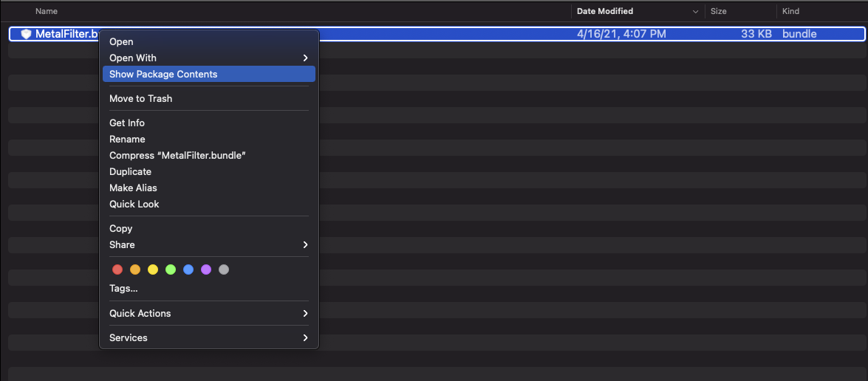Click the MetalFilter.bundle file icon
Viewport: 868px width, 381px height.
[x=26, y=34]
